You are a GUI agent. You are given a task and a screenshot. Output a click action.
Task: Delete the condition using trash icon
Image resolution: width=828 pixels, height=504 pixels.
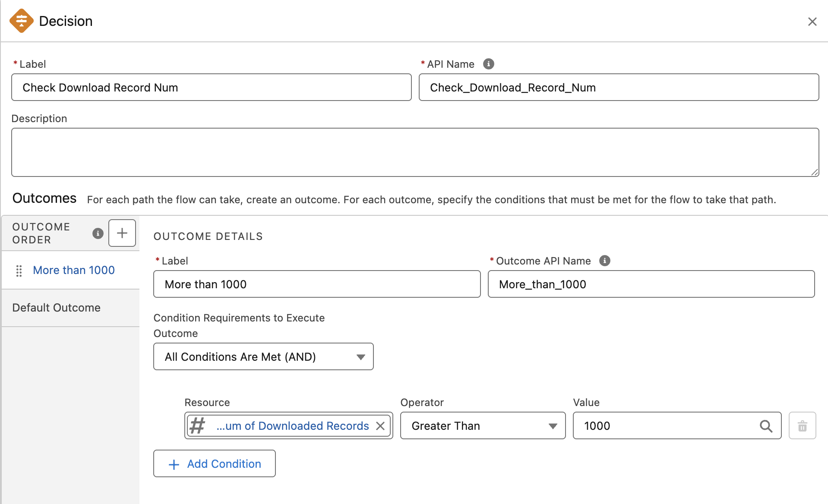[802, 426]
